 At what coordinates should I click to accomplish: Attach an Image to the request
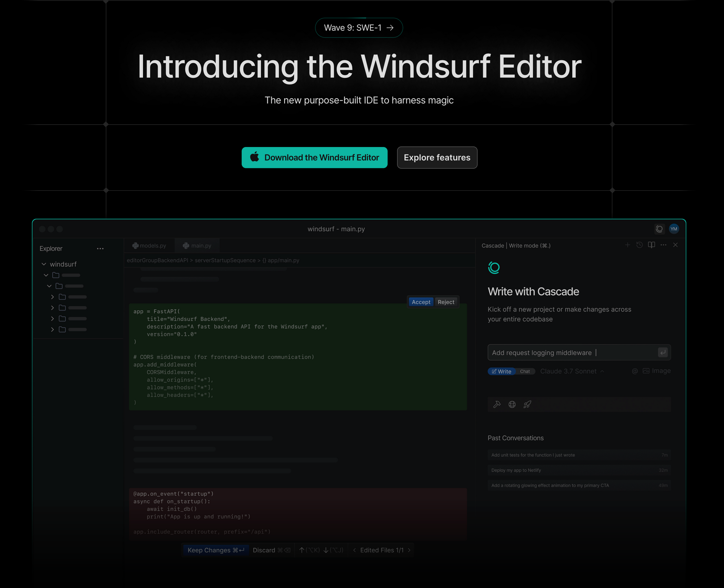pos(657,371)
